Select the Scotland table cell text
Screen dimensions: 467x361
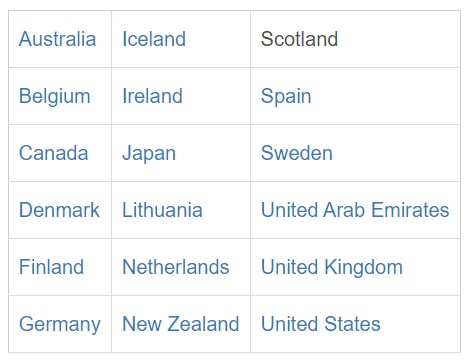pos(299,39)
